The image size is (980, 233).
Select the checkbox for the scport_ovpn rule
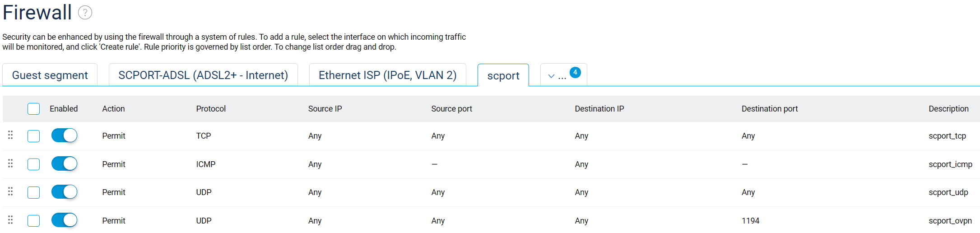pyautogui.click(x=34, y=221)
